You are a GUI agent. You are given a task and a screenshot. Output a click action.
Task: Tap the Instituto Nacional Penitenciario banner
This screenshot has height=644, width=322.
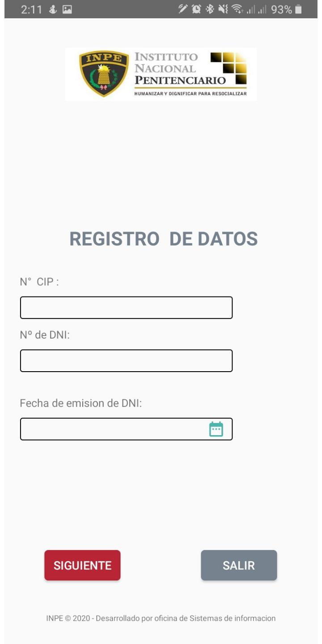161,74
